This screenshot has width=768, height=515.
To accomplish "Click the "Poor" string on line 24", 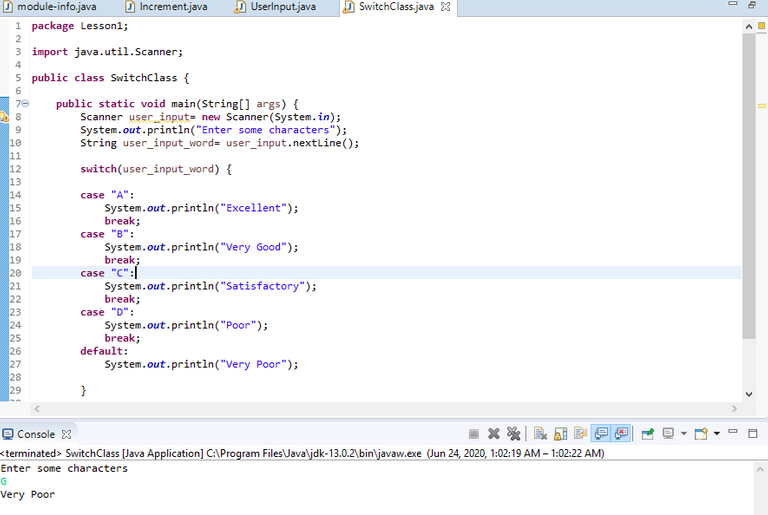I will (238, 325).
